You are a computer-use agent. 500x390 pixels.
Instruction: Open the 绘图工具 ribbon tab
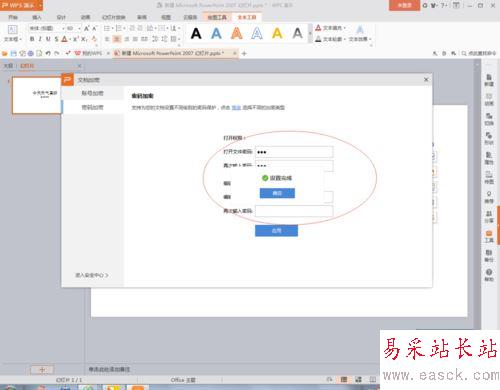[217, 17]
